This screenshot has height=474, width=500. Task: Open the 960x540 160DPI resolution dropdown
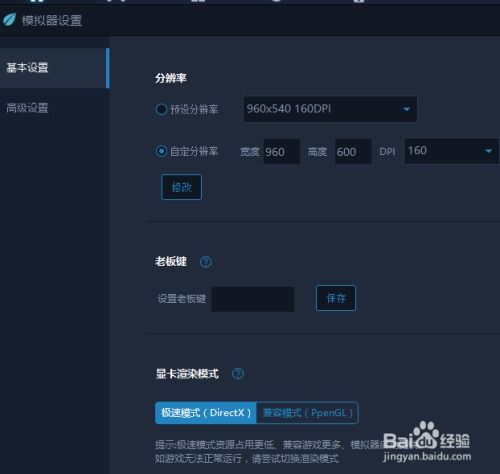(x=330, y=109)
